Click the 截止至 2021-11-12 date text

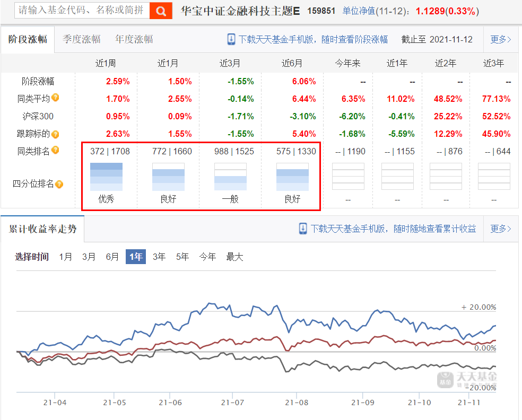coord(437,39)
